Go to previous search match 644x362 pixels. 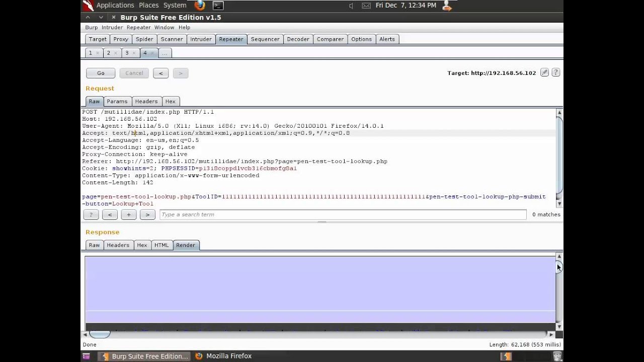coord(110,215)
